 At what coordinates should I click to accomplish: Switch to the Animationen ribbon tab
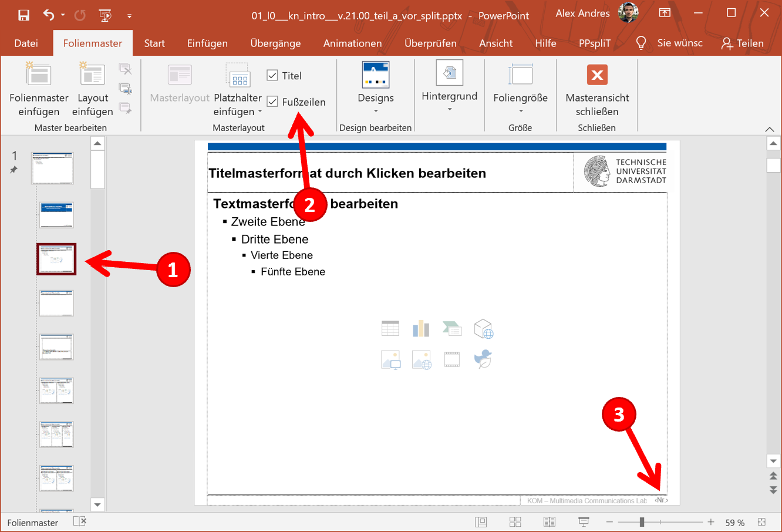[352, 43]
